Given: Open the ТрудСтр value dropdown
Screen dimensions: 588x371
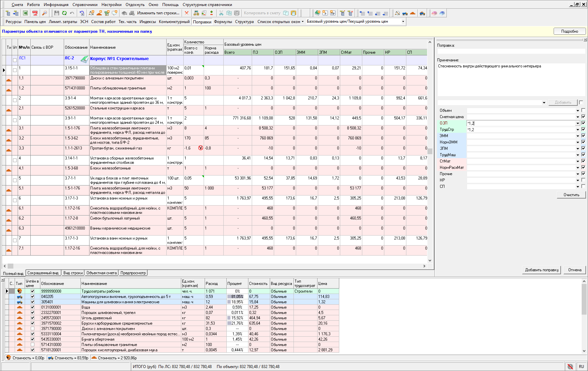Looking at the screenshot, I should click(578, 129).
